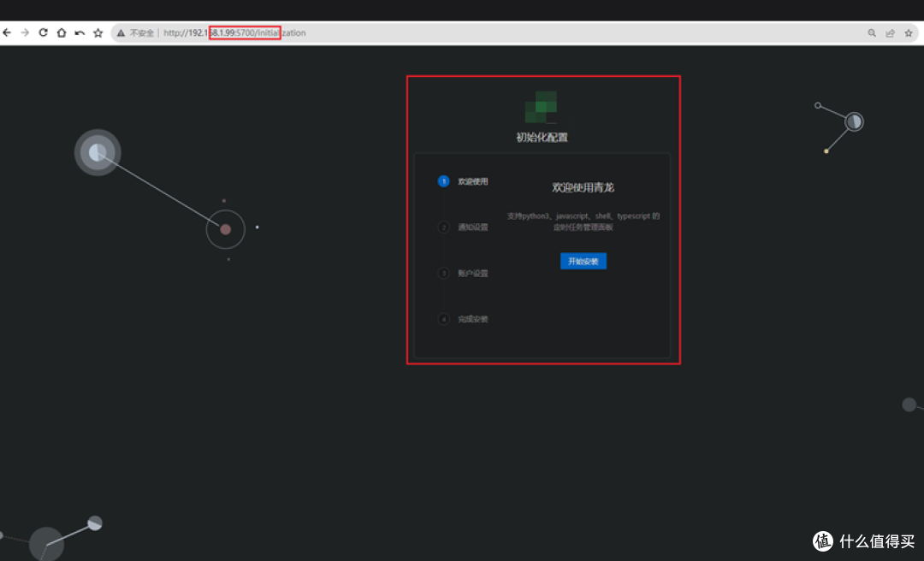The width and height of the screenshot is (924, 561).
Task: Click the undo closed tab arrow icon
Action: (x=80, y=33)
